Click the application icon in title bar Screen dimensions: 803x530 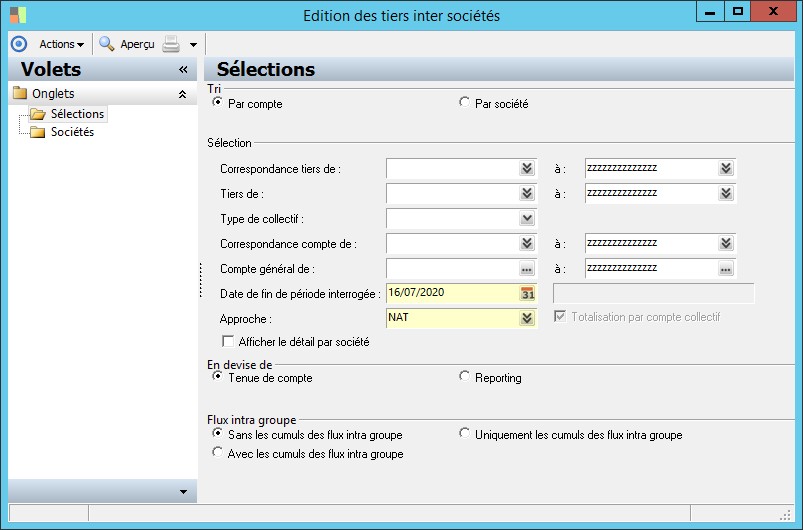click(x=17, y=15)
